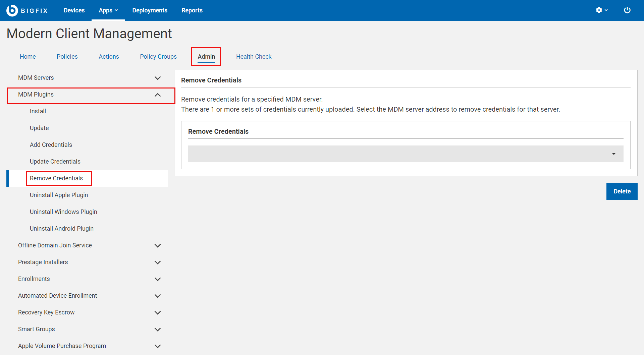Open the Apps dropdown menu
644x356 pixels.
click(108, 10)
